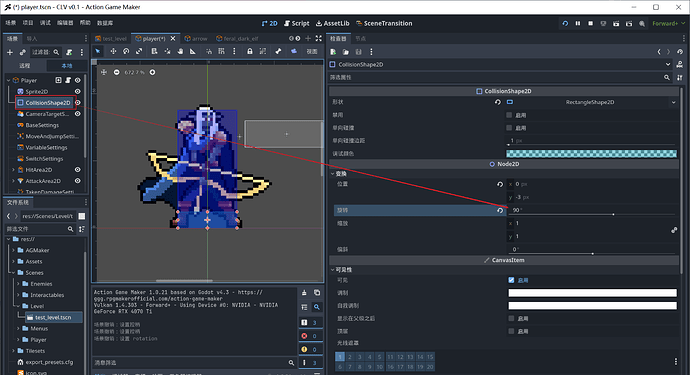The image size is (690, 375).
Task: Pick the Ruler measuring tool
Action: point(193,51)
